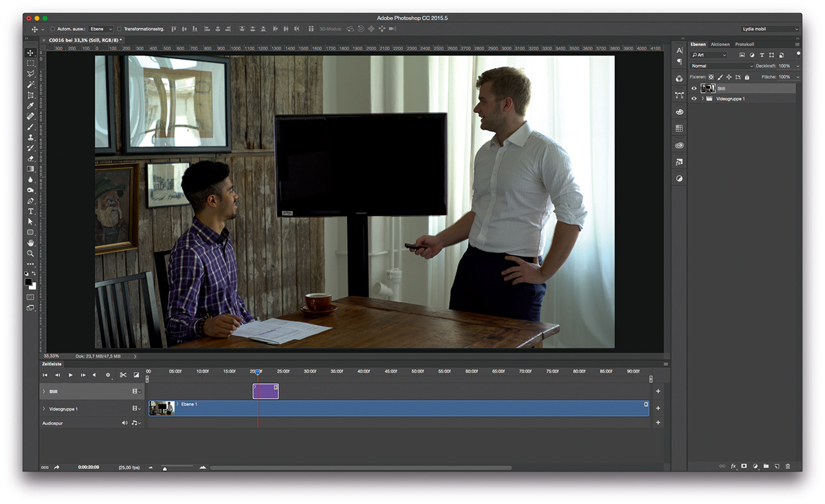Open the Libraries Creative Cloud panel icon
825x504 pixels.
(x=679, y=146)
